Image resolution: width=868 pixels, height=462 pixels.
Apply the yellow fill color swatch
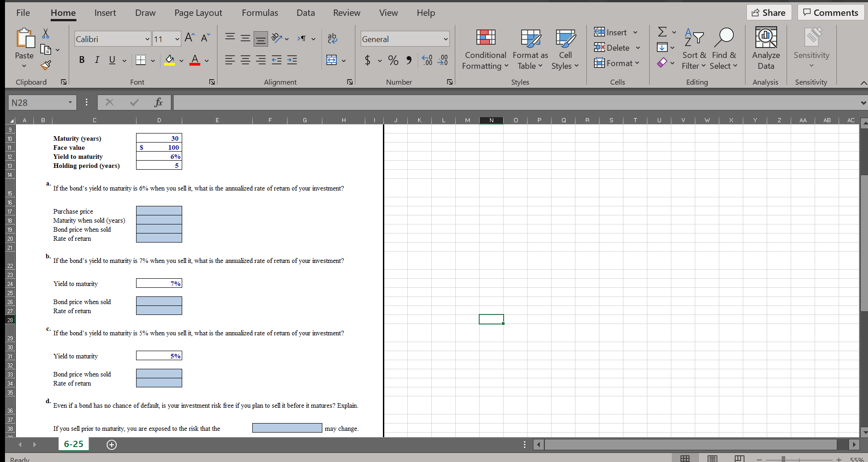point(170,60)
